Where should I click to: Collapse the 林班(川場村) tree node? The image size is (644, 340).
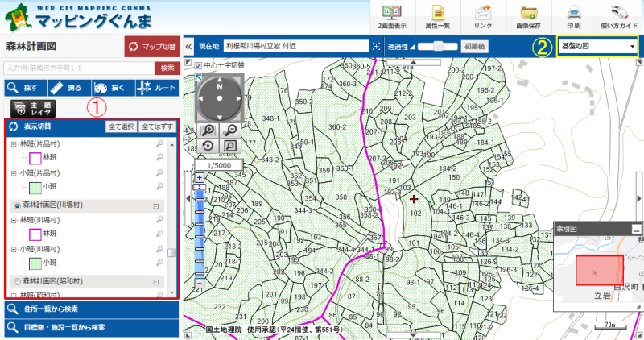pyautogui.click(x=14, y=221)
